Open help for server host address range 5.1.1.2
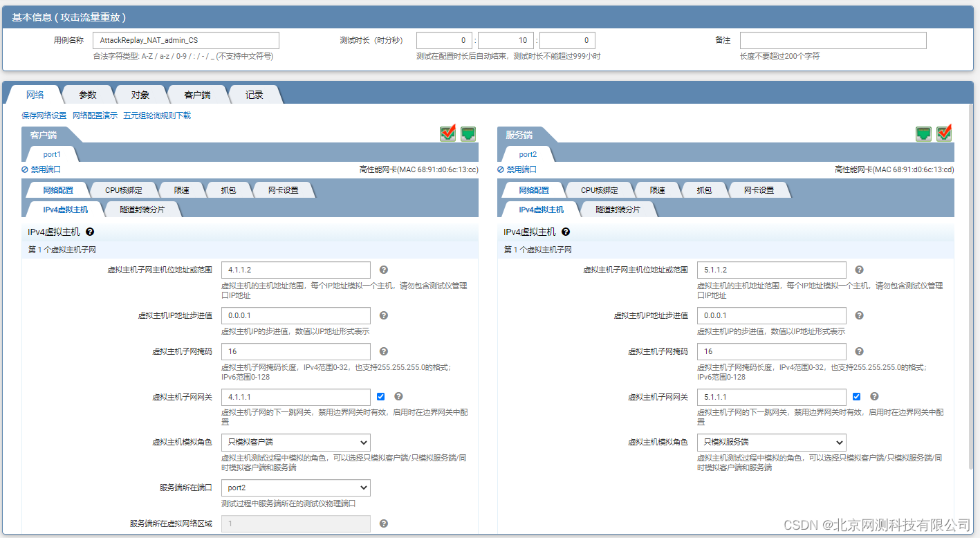 tap(860, 270)
